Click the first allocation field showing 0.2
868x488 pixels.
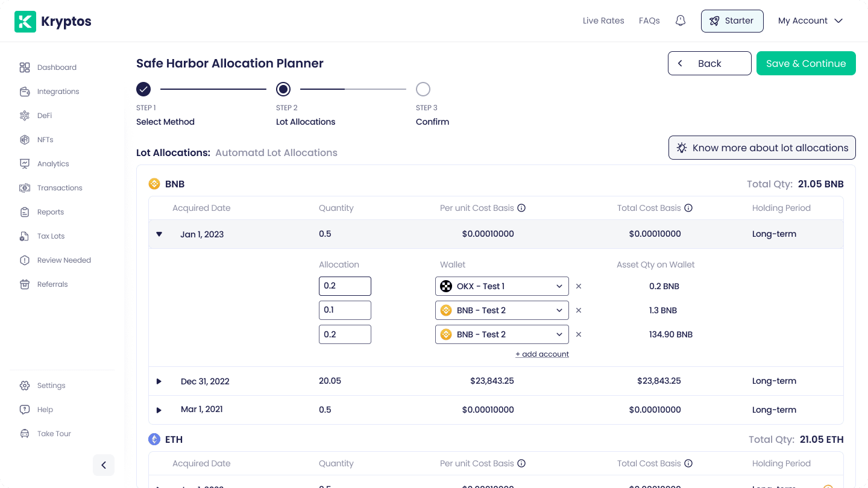[x=345, y=286]
